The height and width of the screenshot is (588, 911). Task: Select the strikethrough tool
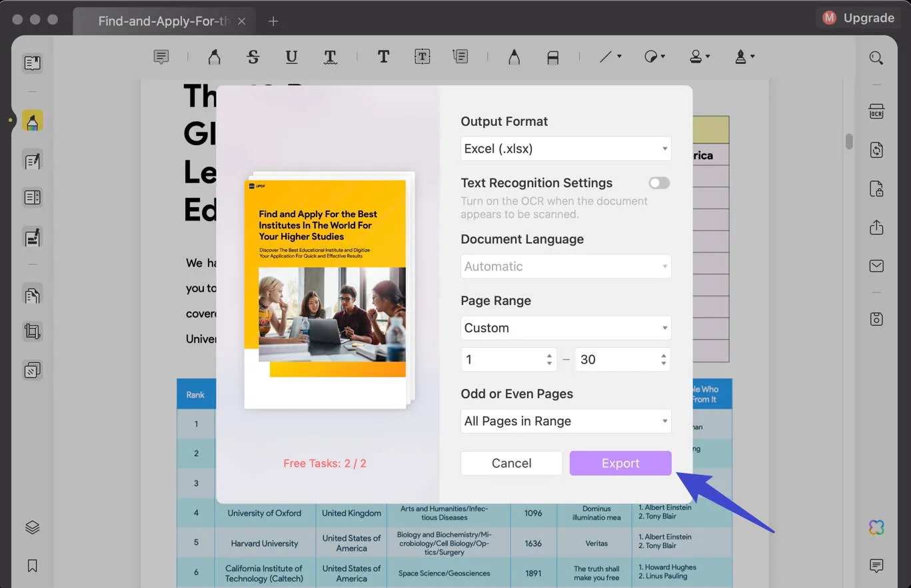[x=253, y=57]
